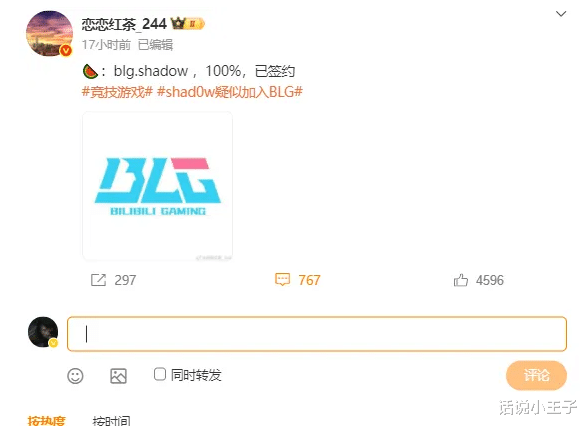Enlarge the BLG Bilibili Gaming image
586x426 pixels.
point(157,186)
